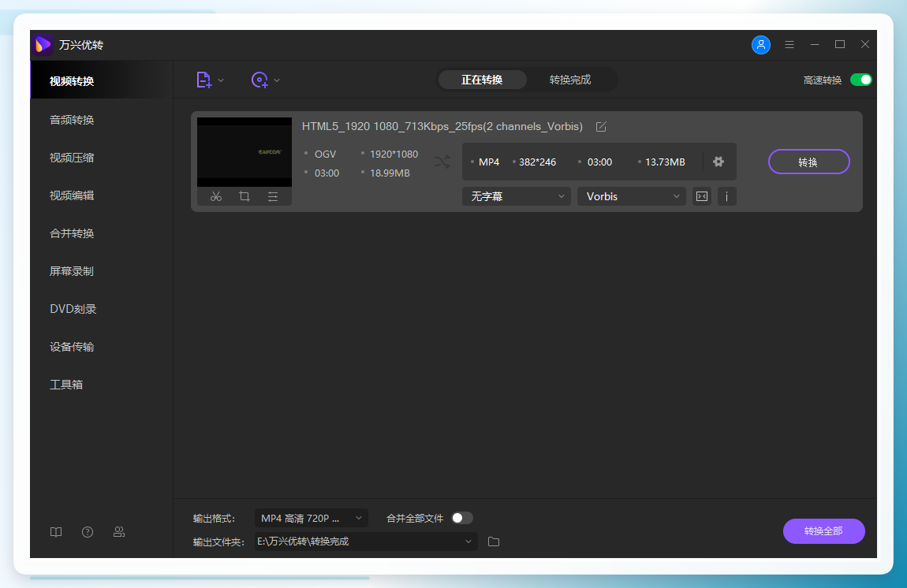Expand the add file dropdown arrow
Screen dimensions: 907x588
tap(221, 80)
